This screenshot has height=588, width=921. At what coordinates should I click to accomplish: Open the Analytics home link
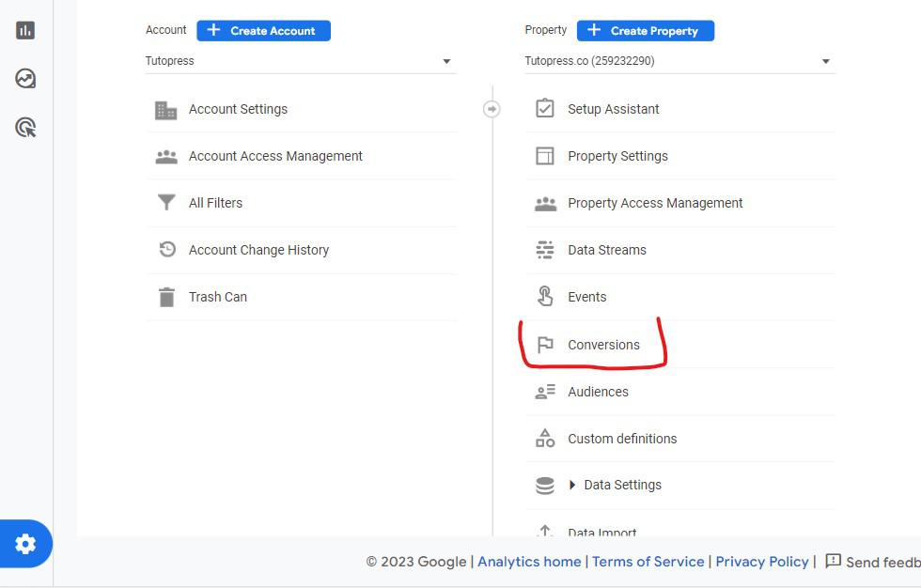[528, 561]
